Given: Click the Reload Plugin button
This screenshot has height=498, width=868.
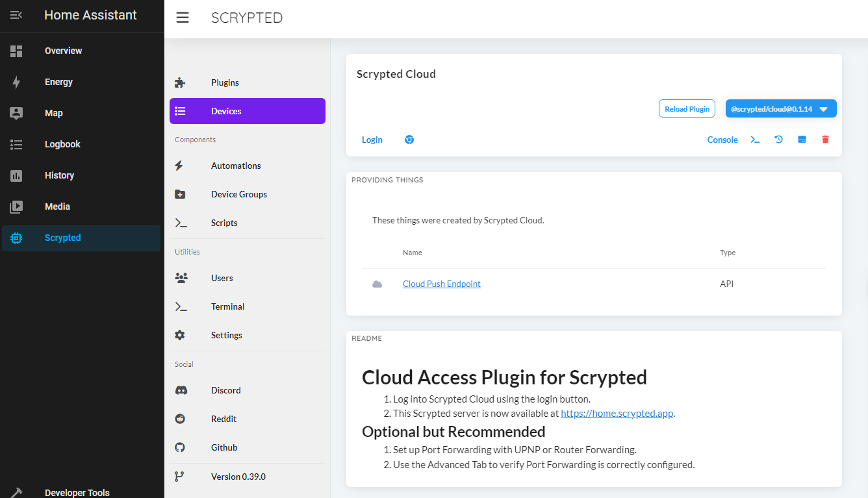Looking at the screenshot, I should coord(687,108).
